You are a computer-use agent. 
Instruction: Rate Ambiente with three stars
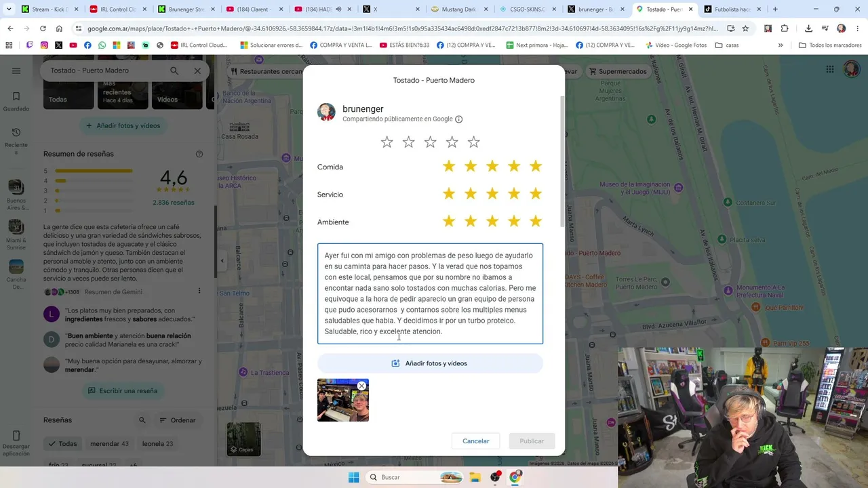(492, 222)
